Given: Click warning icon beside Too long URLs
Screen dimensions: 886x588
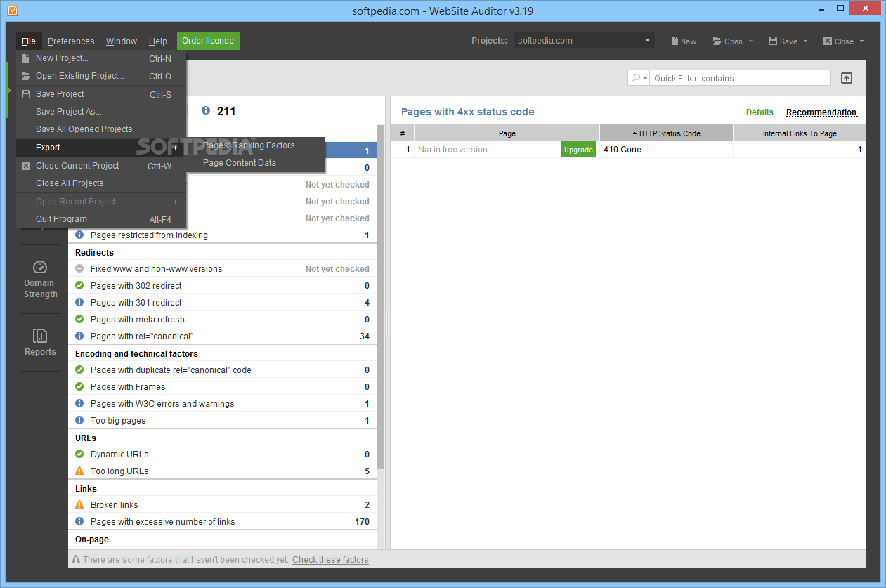Looking at the screenshot, I should pyautogui.click(x=79, y=471).
